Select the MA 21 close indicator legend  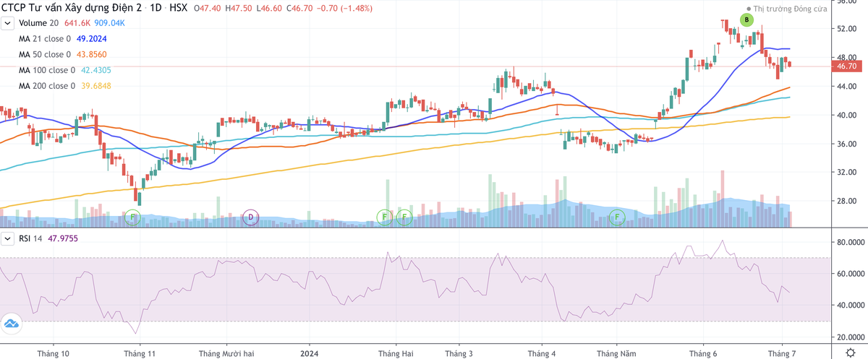pos(46,39)
